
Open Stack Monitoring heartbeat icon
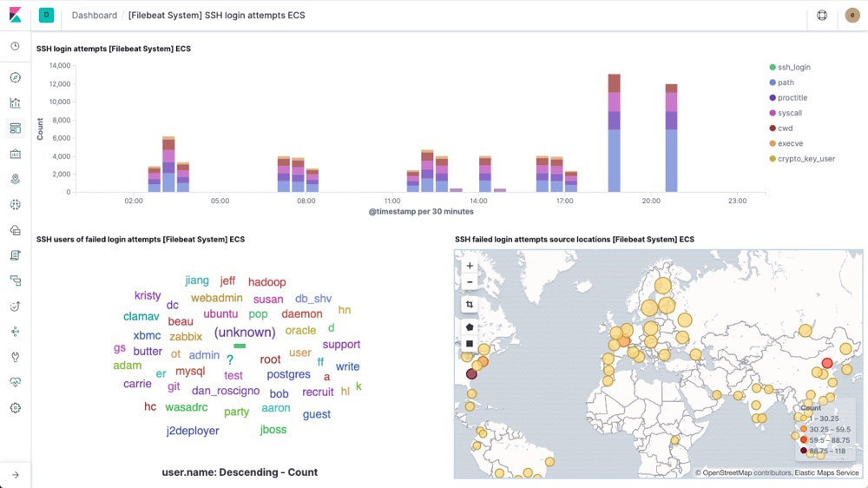pos(16,382)
